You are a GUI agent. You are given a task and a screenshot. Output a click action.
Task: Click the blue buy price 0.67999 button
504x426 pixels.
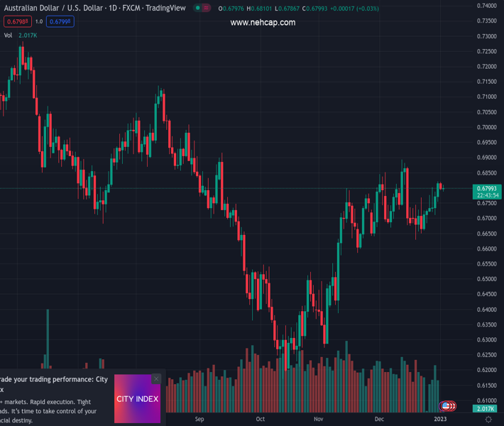click(x=61, y=22)
